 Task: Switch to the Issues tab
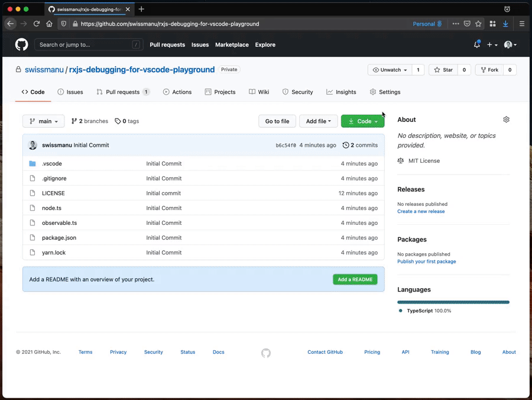click(x=70, y=92)
